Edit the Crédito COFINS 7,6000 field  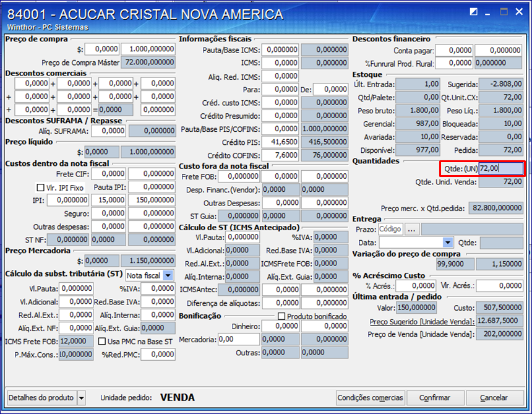click(280, 155)
